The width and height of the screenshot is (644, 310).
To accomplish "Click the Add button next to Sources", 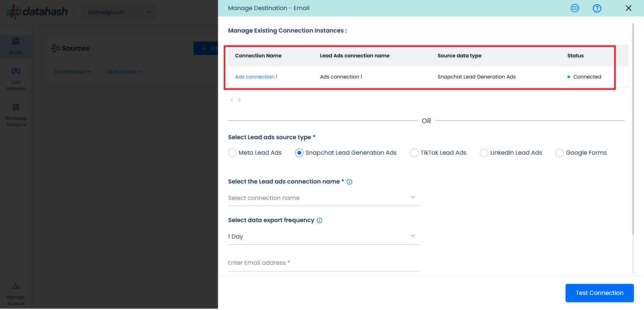I will [x=206, y=48].
